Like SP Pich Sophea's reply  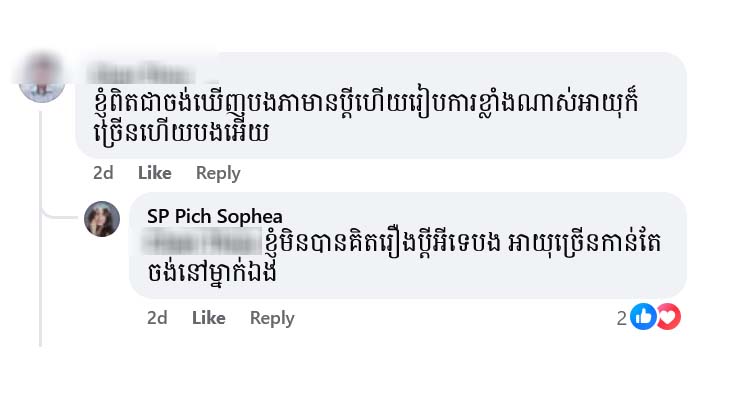click(x=209, y=318)
